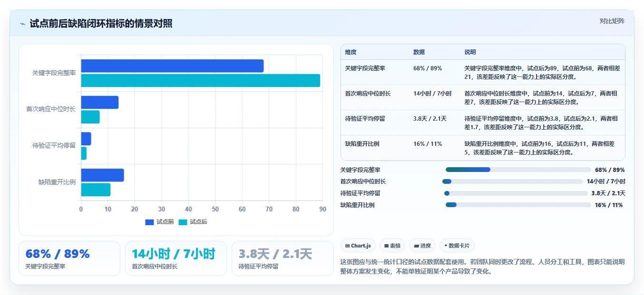Open the 68% / 89% 关键字段完整率 stat card

(69, 258)
